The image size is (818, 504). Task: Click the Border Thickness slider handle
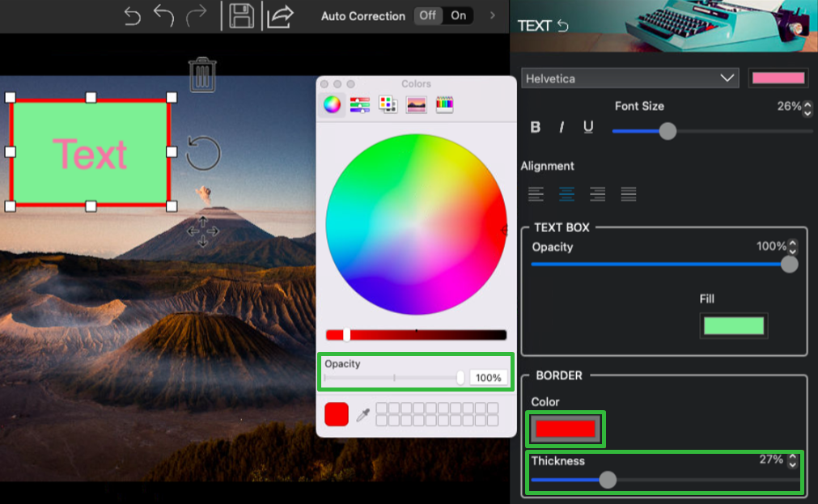[608, 480]
